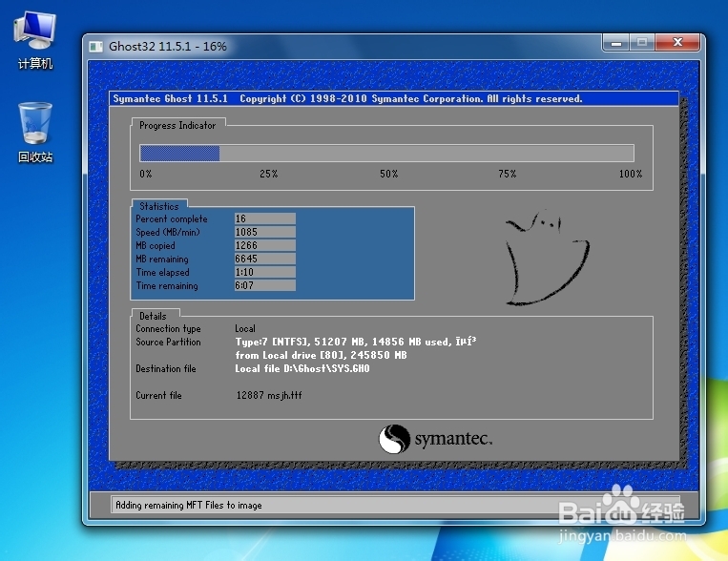728x561 pixels.
Task: Open the 回收站 recycle bin icon
Action: tap(34, 133)
